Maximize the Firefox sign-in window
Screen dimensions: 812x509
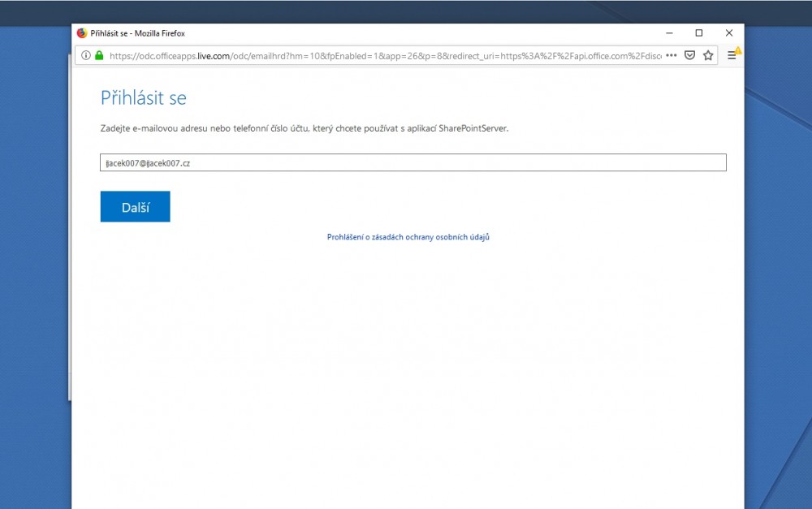click(698, 33)
